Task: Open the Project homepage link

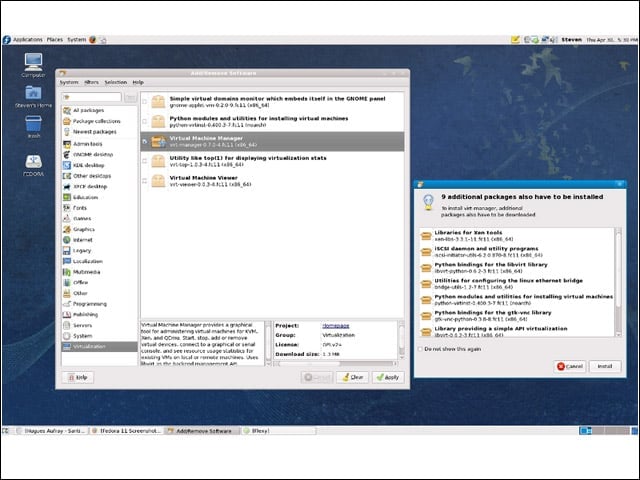Action: point(336,326)
